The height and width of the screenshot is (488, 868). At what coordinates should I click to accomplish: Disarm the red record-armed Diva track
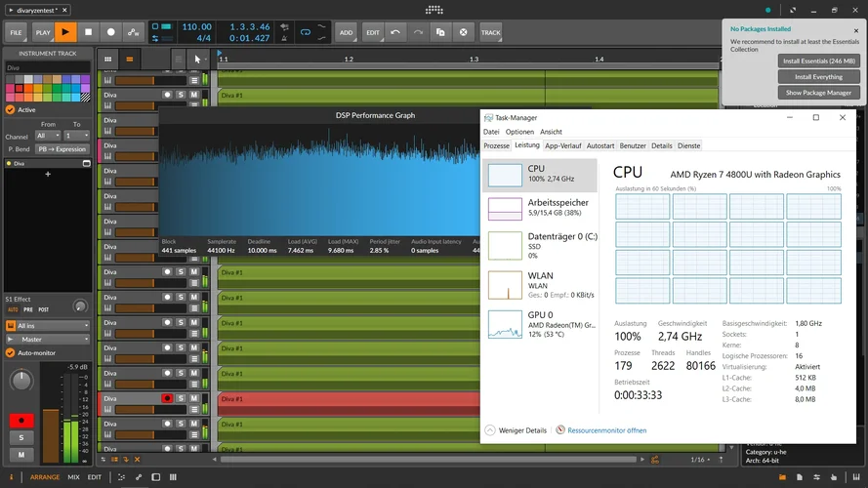pos(168,398)
